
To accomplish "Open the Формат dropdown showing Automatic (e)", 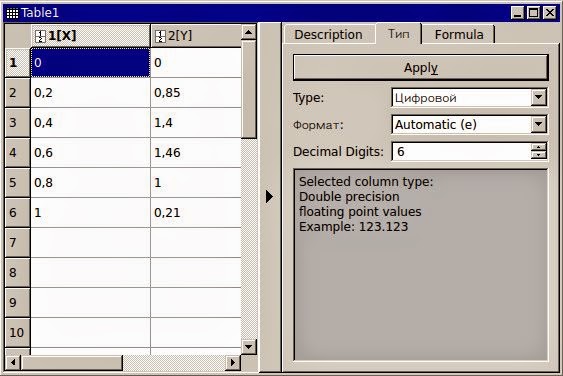I will click(x=469, y=124).
